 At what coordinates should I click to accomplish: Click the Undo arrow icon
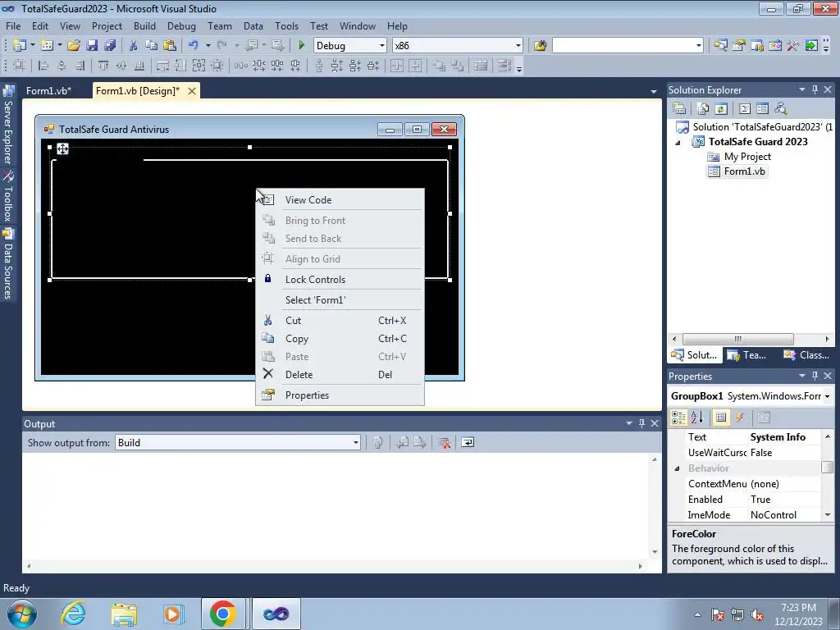click(194, 46)
